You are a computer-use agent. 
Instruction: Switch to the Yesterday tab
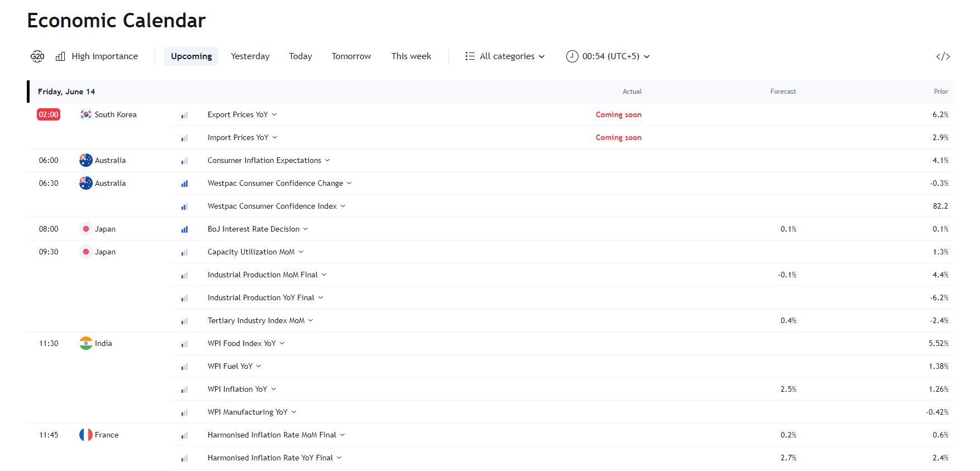click(250, 56)
